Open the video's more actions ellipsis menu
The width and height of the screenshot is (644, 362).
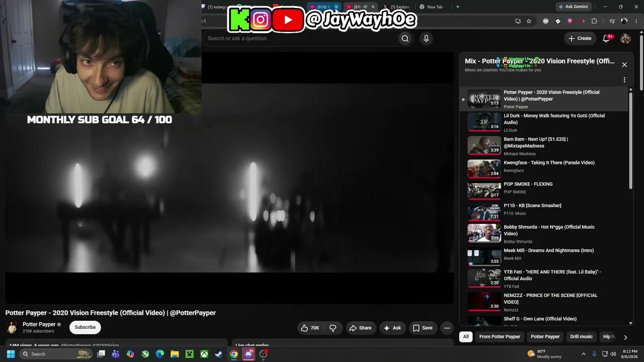447,328
